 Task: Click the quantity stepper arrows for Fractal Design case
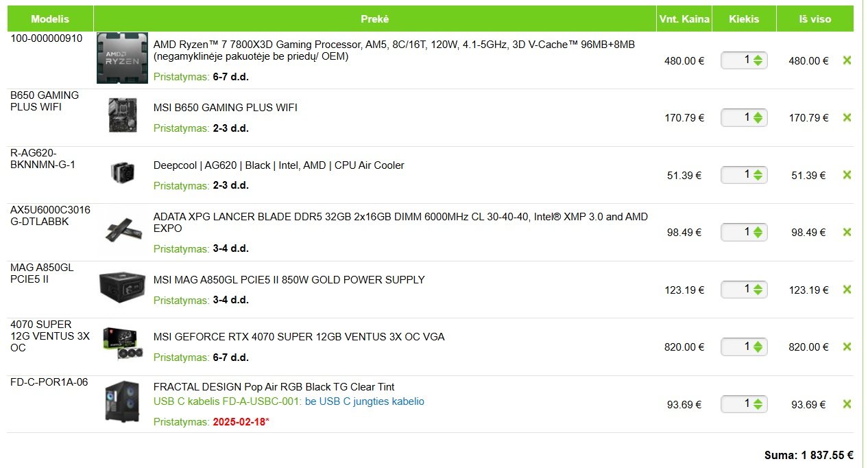point(758,404)
